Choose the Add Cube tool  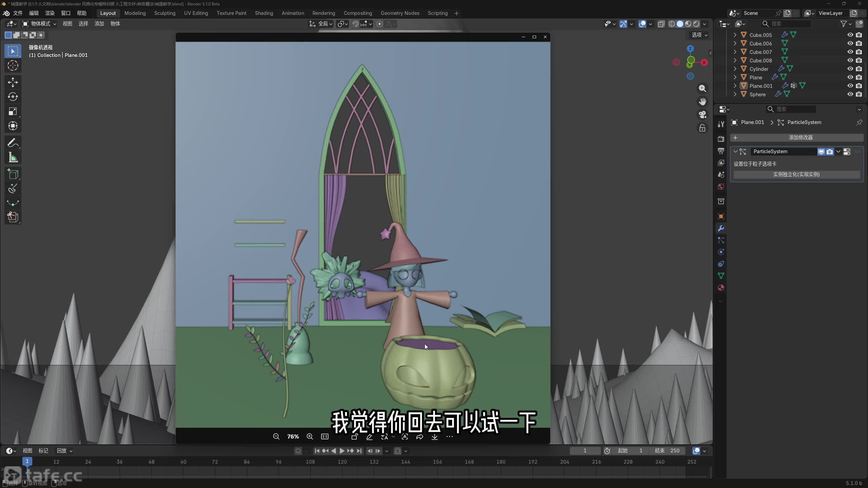pos(13,174)
